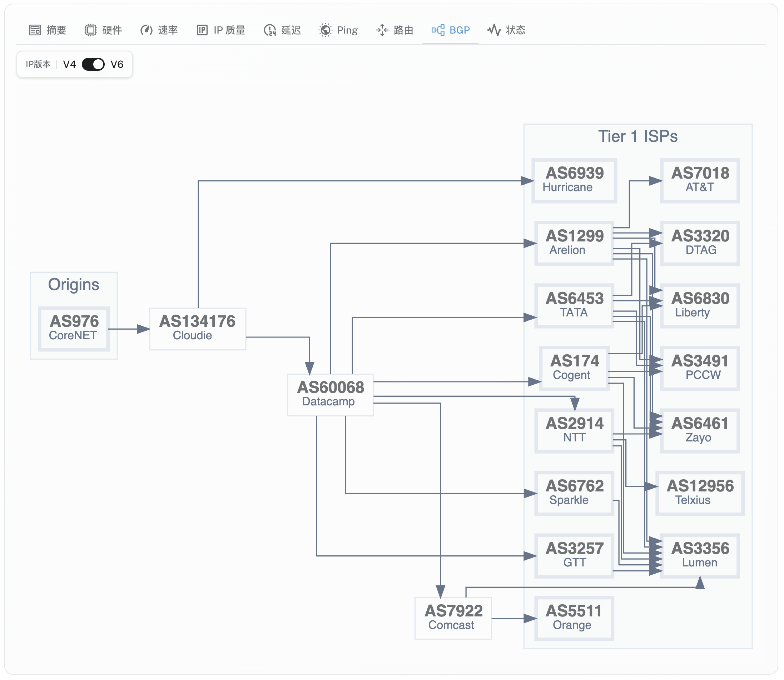
Task: Click the Speed (速率) gauge icon
Action: tap(146, 30)
